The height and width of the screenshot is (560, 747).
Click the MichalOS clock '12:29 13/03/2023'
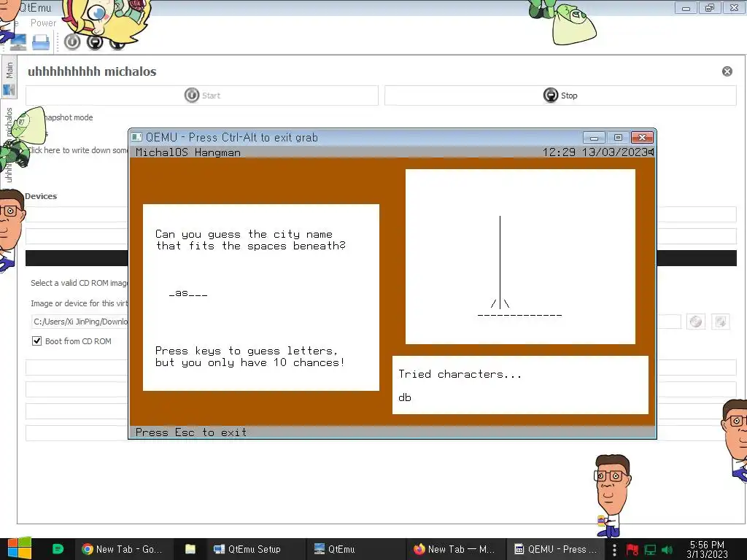click(595, 152)
